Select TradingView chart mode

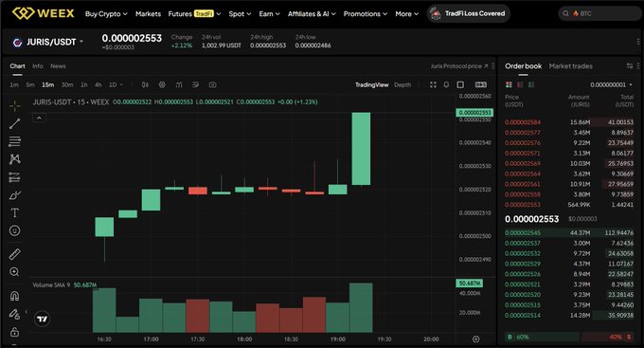tap(371, 84)
